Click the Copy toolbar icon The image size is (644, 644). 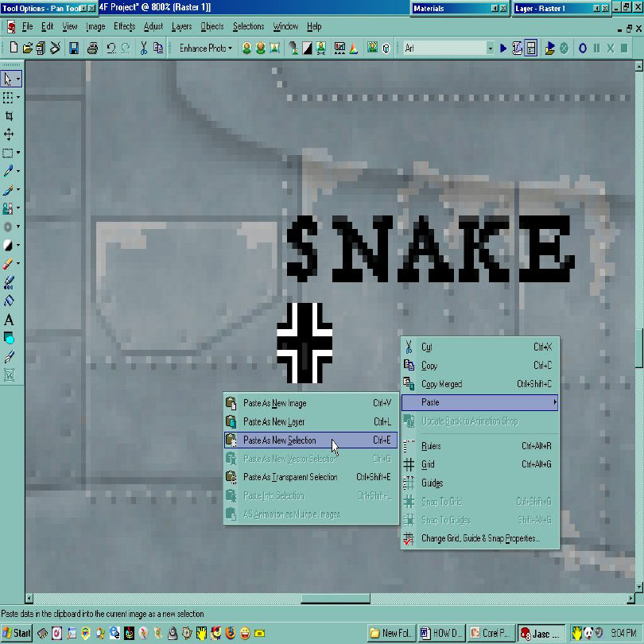[158, 48]
